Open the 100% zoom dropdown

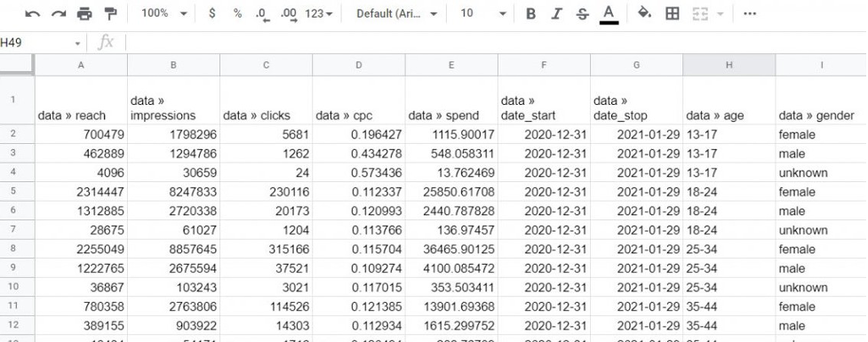(163, 13)
